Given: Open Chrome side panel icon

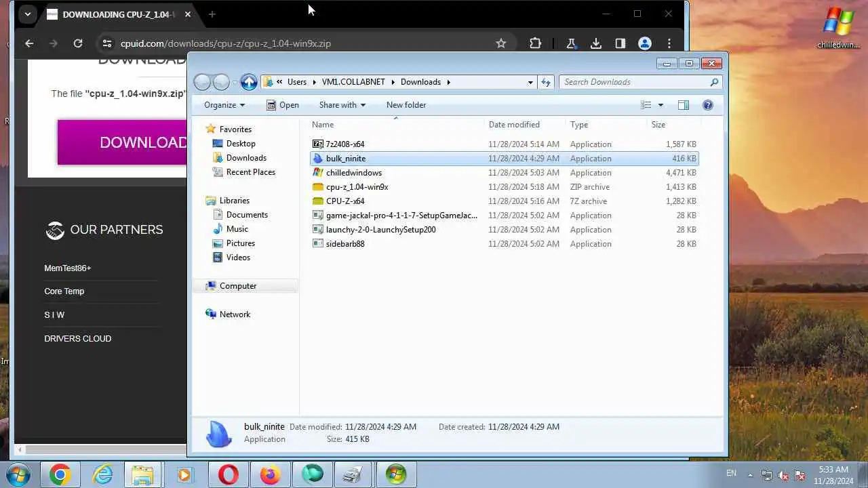Looking at the screenshot, I should (620, 43).
